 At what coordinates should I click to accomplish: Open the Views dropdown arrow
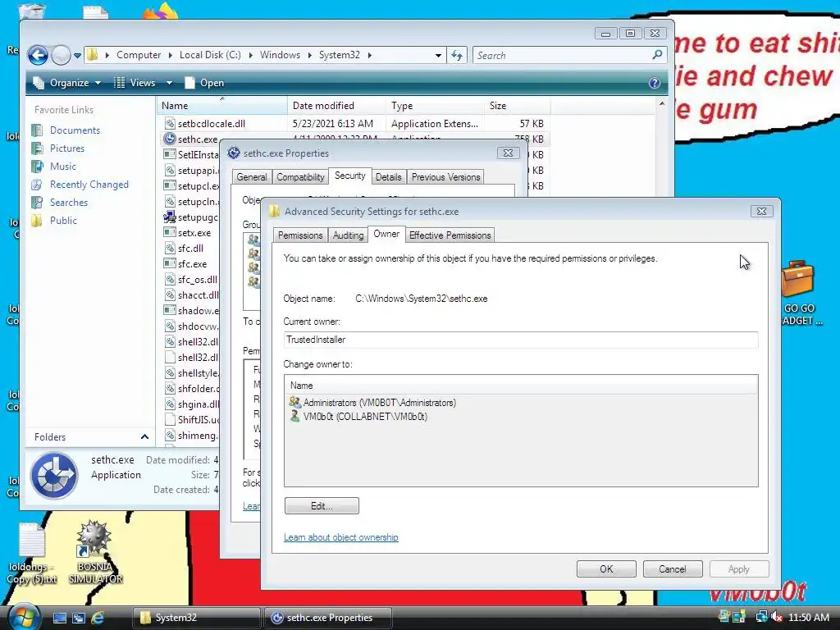click(x=169, y=83)
